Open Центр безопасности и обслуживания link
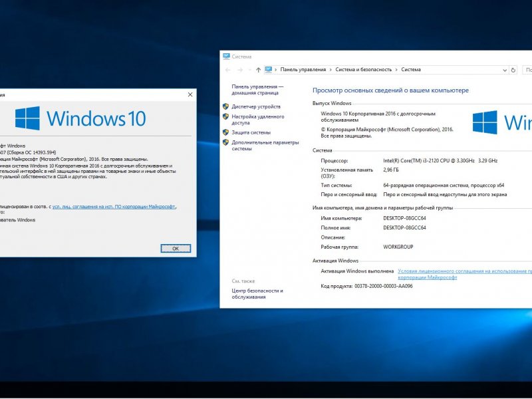This screenshot has height=399, width=532. click(257, 294)
